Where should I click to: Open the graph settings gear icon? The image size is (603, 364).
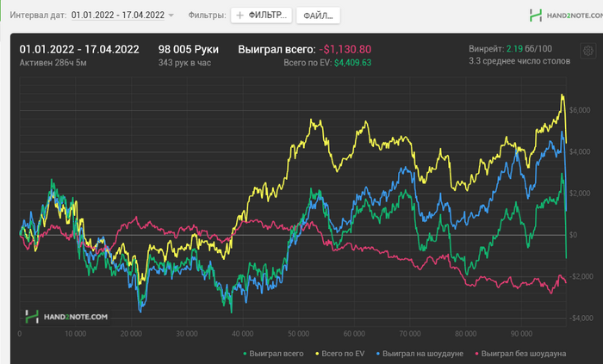click(587, 51)
